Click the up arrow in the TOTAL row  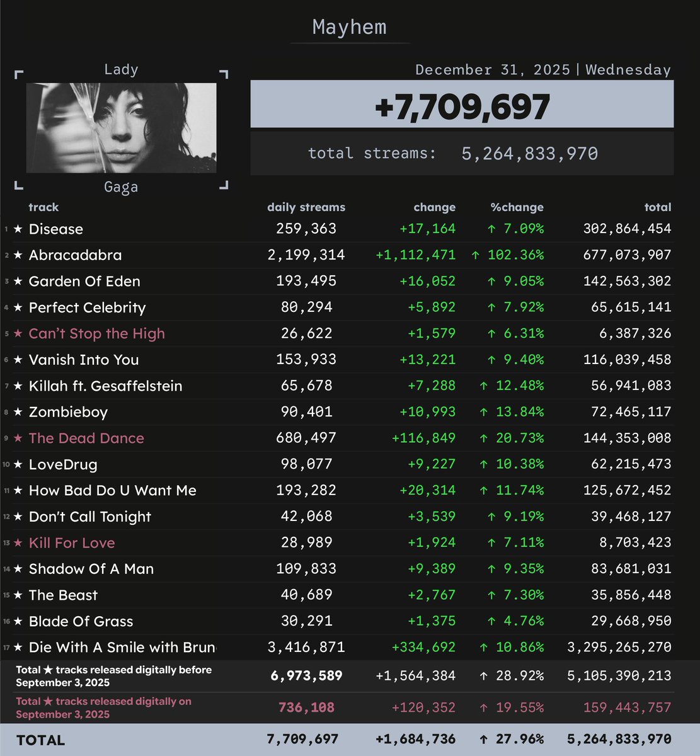pyautogui.click(x=483, y=739)
